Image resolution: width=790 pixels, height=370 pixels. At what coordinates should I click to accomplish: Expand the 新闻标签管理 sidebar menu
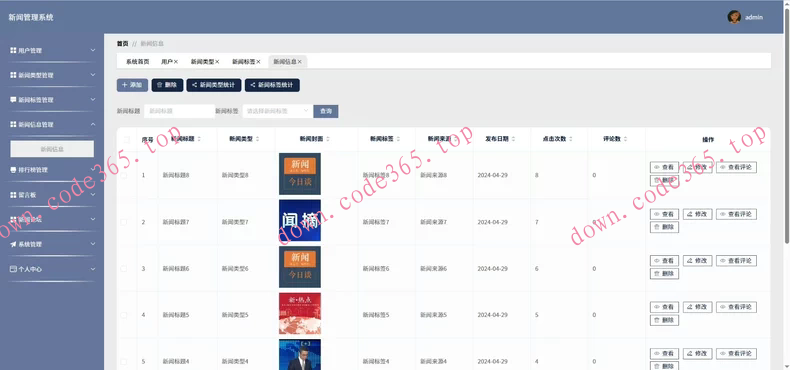[52, 100]
